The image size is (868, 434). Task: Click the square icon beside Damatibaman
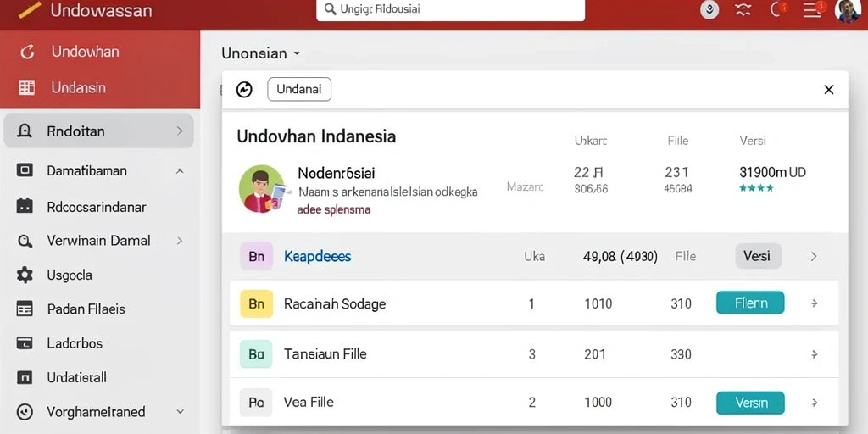(x=25, y=170)
